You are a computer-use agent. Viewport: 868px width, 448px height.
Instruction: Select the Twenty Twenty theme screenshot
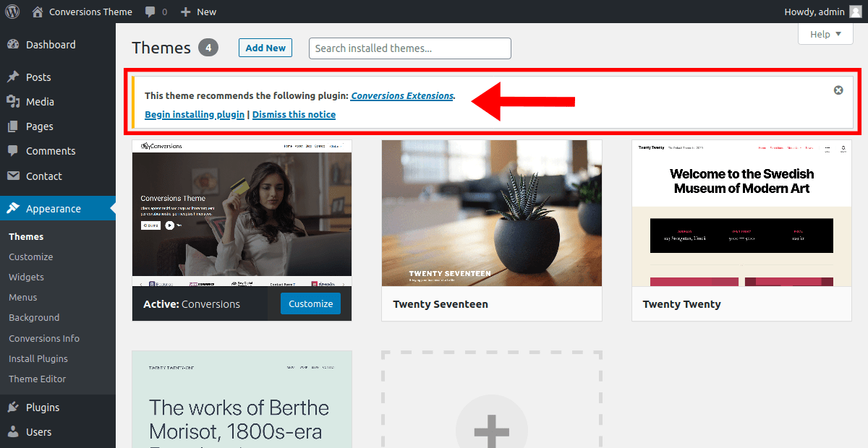(x=741, y=213)
